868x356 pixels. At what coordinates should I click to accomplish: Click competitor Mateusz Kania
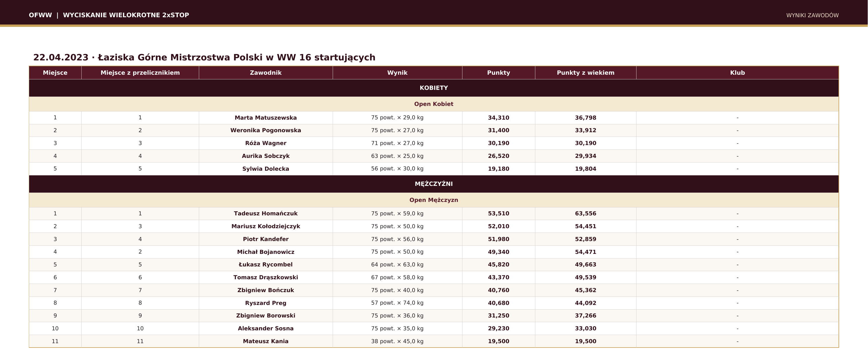[266, 341]
